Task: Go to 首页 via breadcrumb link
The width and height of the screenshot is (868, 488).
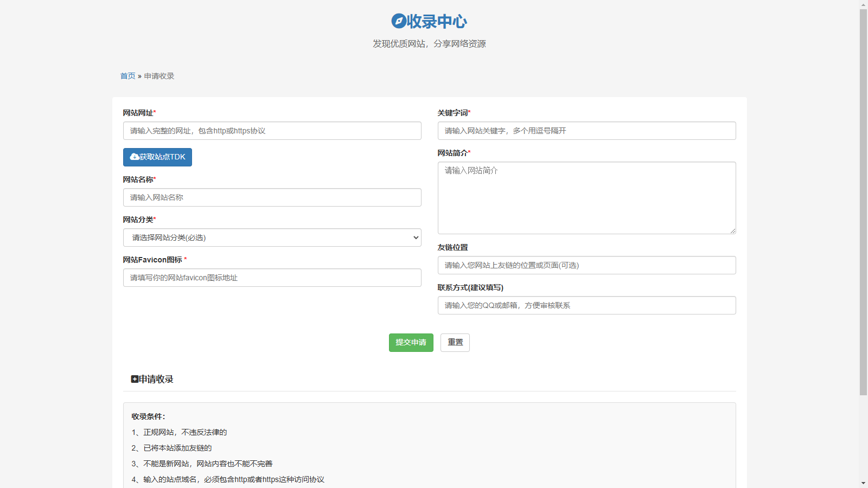Action: click(x=127, y=76)
